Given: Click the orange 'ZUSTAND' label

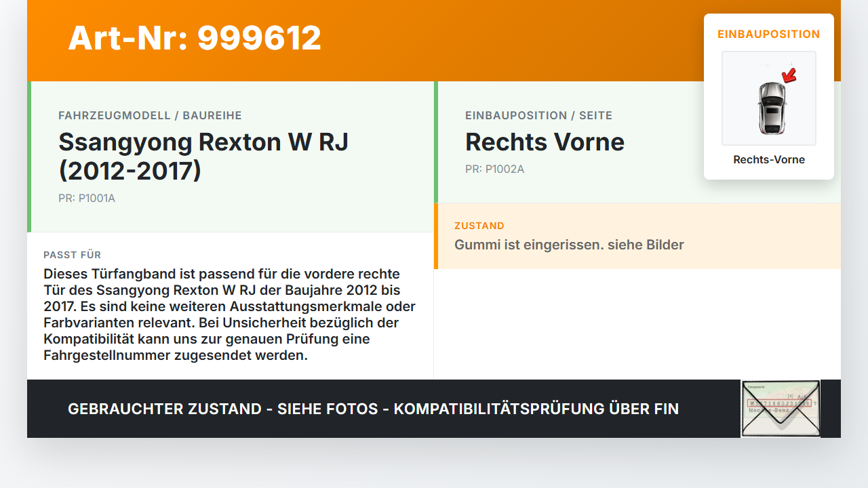Looking at the screenshot, I should tap(479, 226).
